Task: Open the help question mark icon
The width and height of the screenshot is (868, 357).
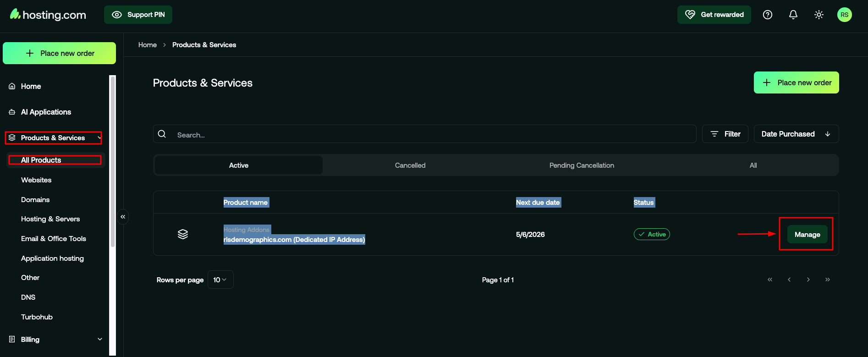Action: coord(767,15)
